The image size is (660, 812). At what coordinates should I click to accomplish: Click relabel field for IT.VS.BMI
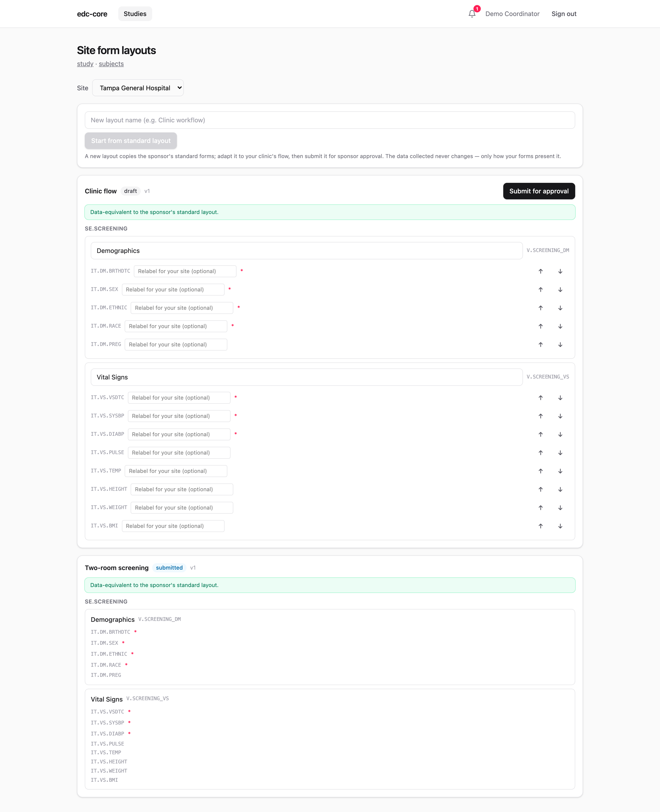173,526
